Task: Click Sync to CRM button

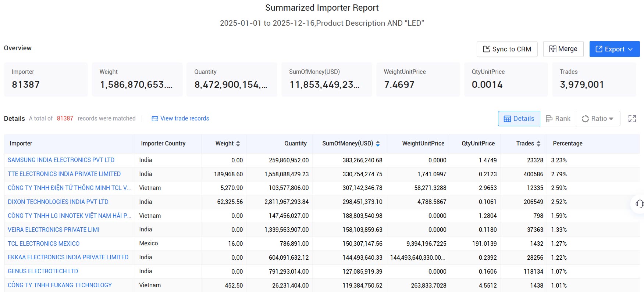Action: pos(507,49)
